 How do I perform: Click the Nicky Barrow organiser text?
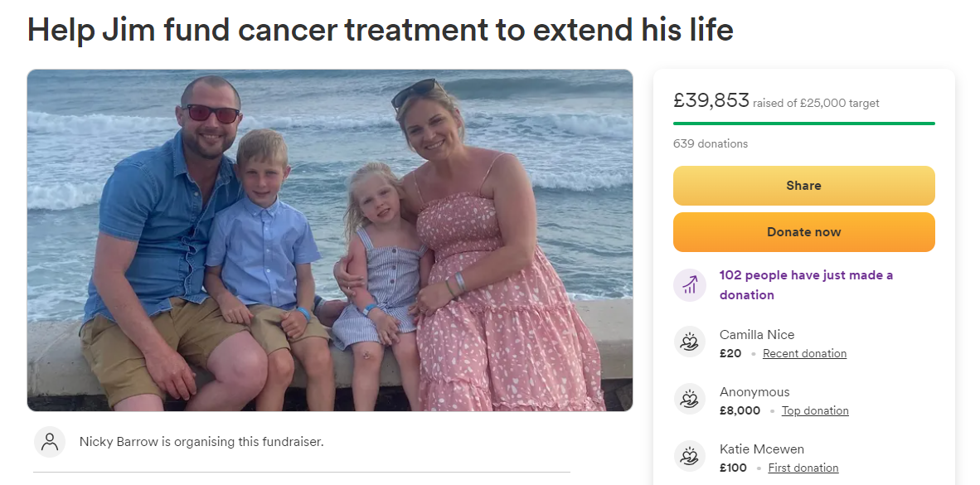(x=201, y=442)
